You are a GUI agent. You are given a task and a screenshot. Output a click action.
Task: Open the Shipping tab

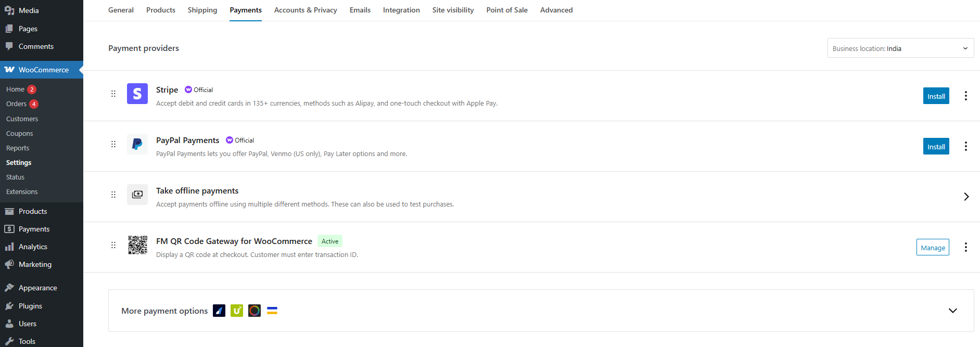pyautogui.click(x=202, y=10)
